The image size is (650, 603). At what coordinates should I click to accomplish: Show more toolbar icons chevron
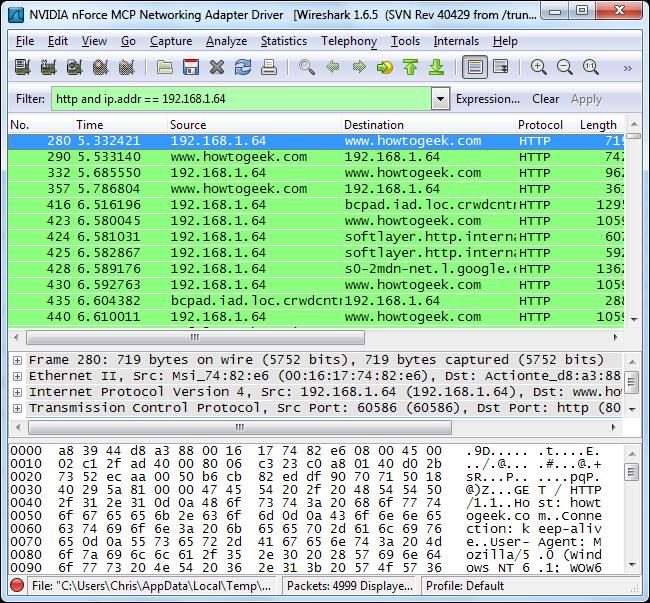click(628, 68)
